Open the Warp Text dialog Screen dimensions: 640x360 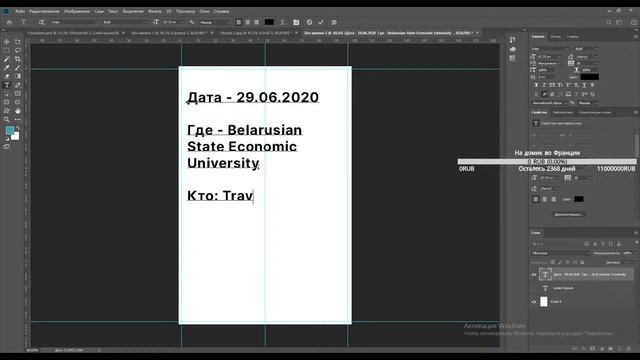pos(282,22)
